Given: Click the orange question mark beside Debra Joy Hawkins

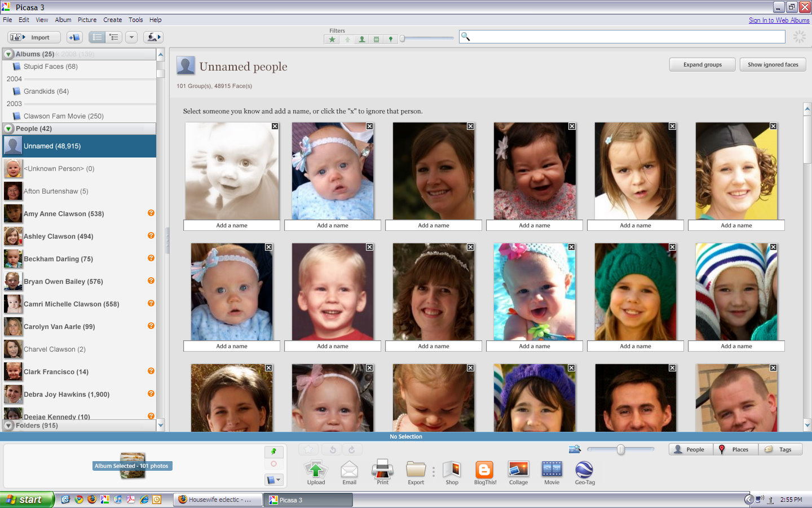Looking at the screenshot, I should coord(151,393).
